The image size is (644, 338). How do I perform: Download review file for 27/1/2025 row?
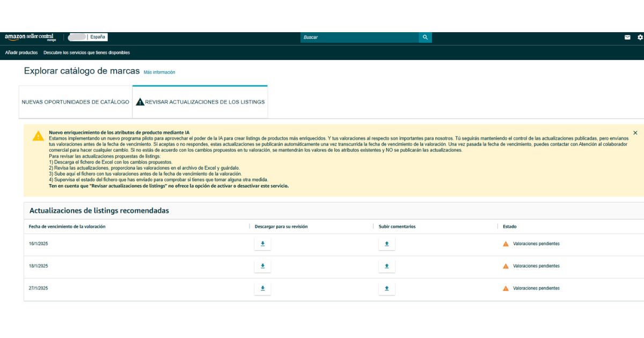click(x=262, y=289)
